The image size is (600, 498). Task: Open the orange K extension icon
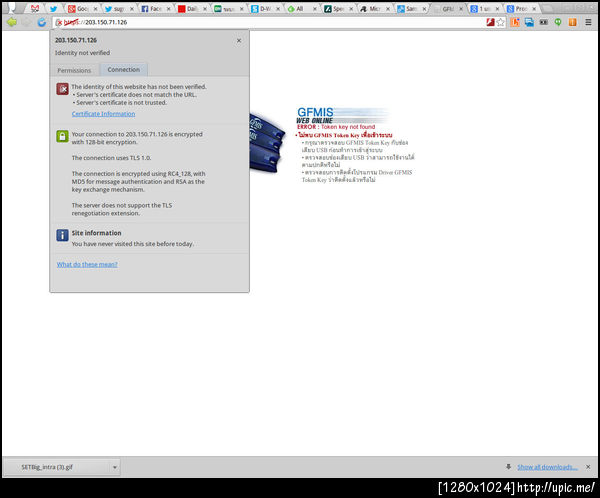[x=515, y=22]
